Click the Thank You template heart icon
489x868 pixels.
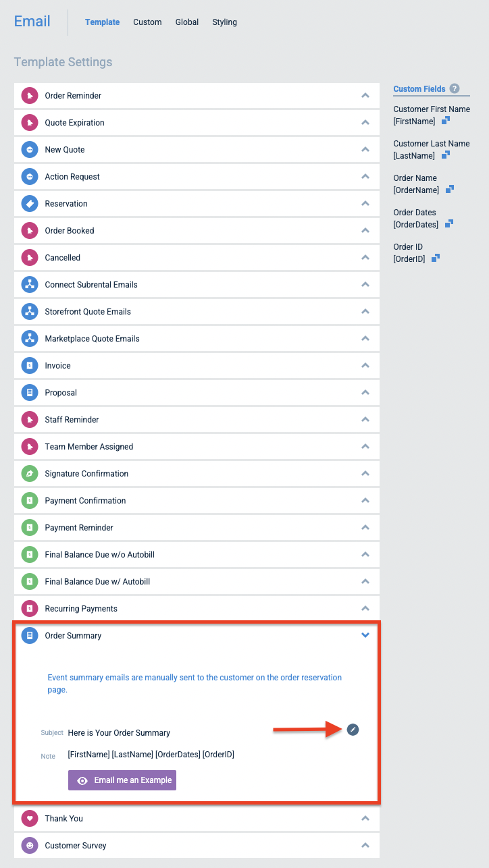click(29, 818)
